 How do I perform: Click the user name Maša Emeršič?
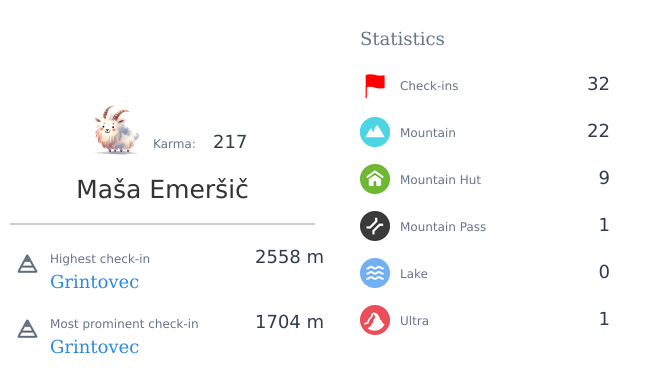(x=162, y=189)
